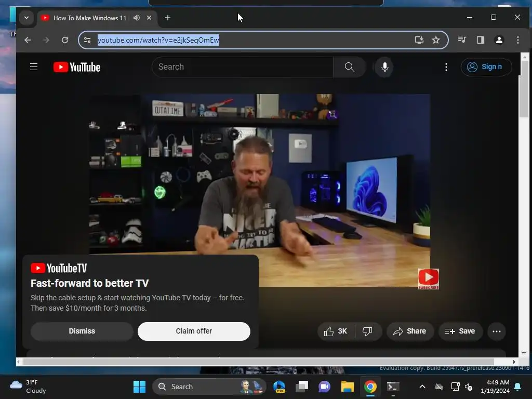
Task: Open the tab search dropdown arrow
Action: coord(26,18)
